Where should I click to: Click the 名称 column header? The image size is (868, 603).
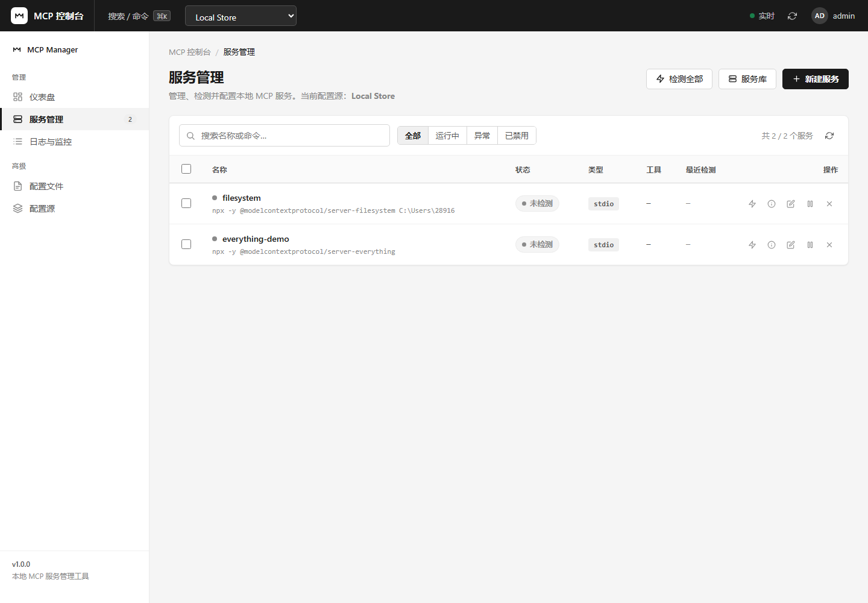tap(219, 170)
